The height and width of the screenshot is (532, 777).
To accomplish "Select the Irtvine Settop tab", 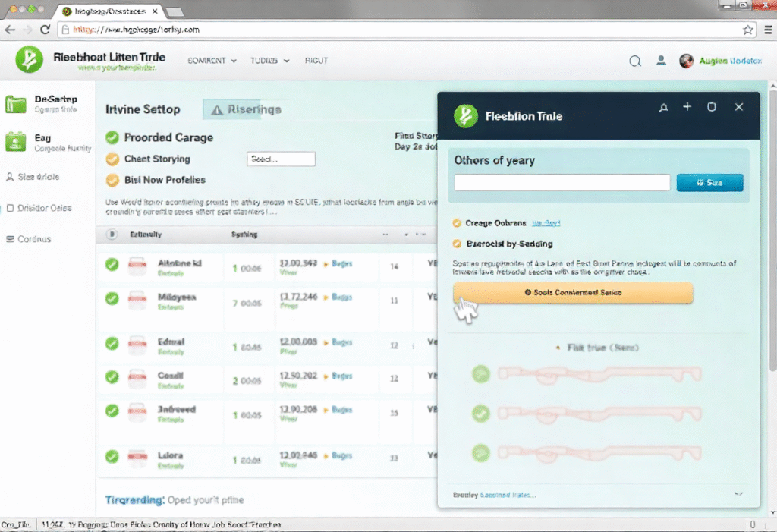I will tap(143, 109).
